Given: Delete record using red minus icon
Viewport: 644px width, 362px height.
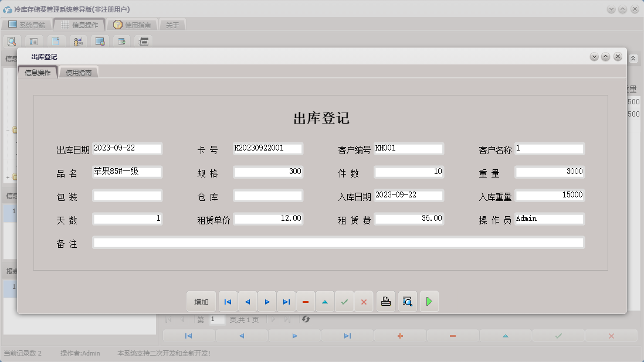Looking at the screenshot, I should 306,301.
